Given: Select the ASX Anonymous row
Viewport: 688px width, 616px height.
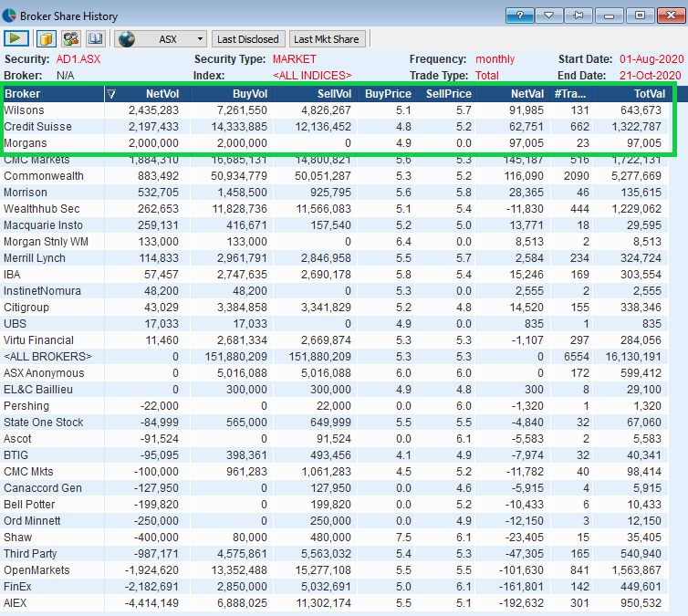Looking at the screenshot, I should pyautogui.click(x=336, y=373).
